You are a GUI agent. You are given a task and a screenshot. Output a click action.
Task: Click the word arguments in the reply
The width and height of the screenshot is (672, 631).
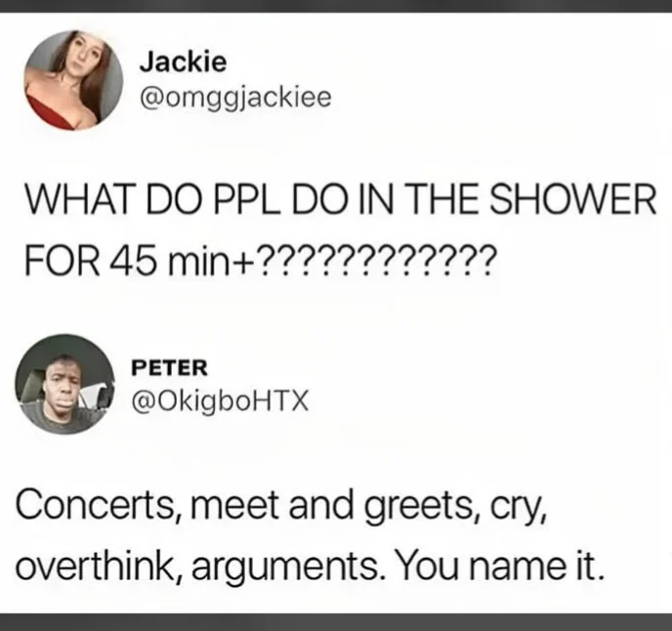tap(286, 568)
